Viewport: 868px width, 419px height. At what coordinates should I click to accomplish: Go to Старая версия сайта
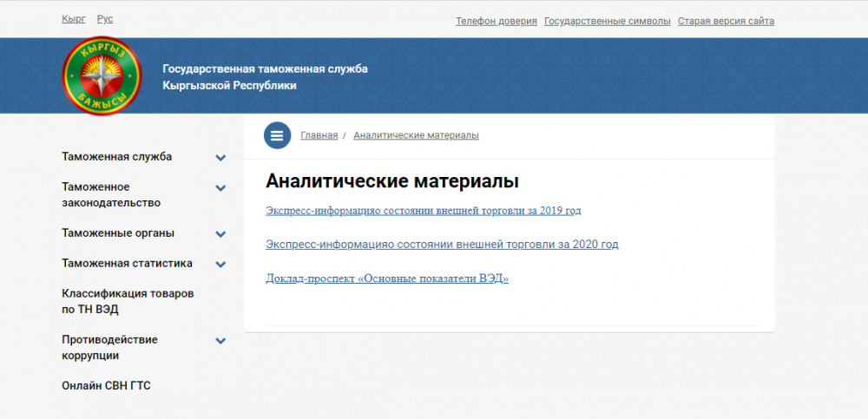pyautogui.click(x=726, y=22)
